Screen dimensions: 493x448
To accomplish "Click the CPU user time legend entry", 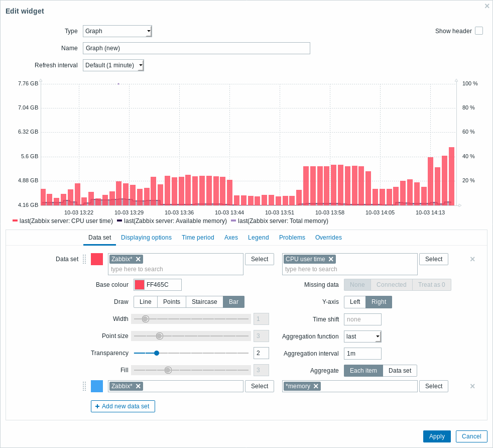I will point(63,221).
